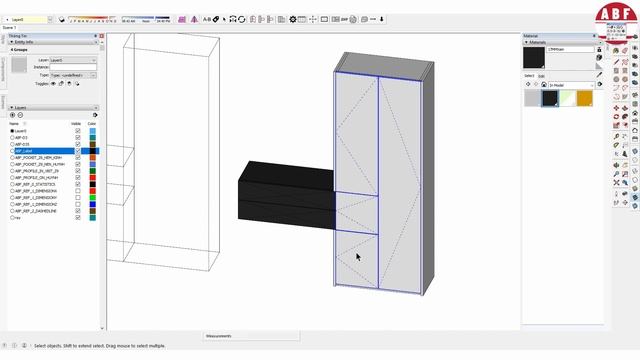Toggle the lock icon in Entity Info

click(x=61, y=84)
